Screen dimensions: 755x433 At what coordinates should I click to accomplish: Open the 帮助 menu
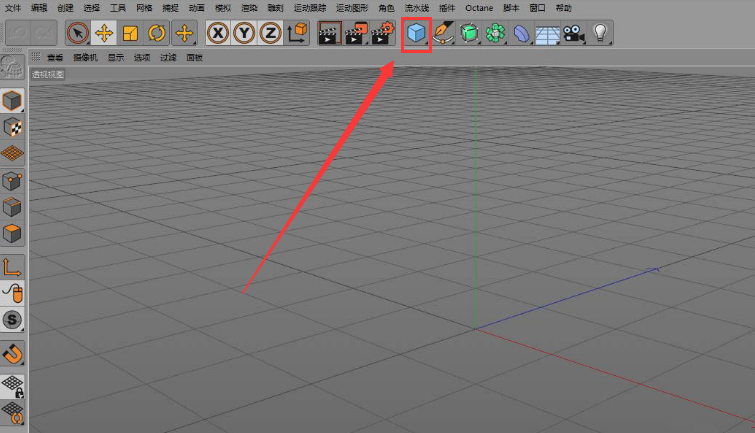coord(563,8)
